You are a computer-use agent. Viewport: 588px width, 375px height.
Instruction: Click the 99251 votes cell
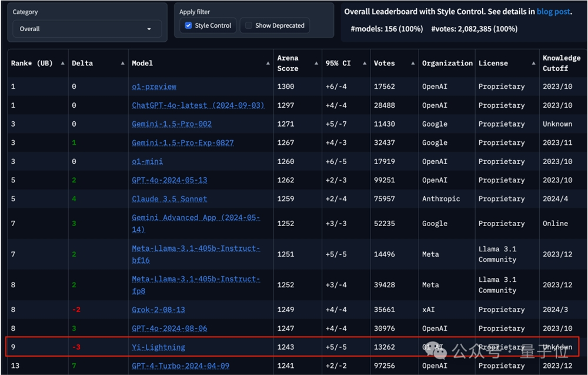coord(385,181)
